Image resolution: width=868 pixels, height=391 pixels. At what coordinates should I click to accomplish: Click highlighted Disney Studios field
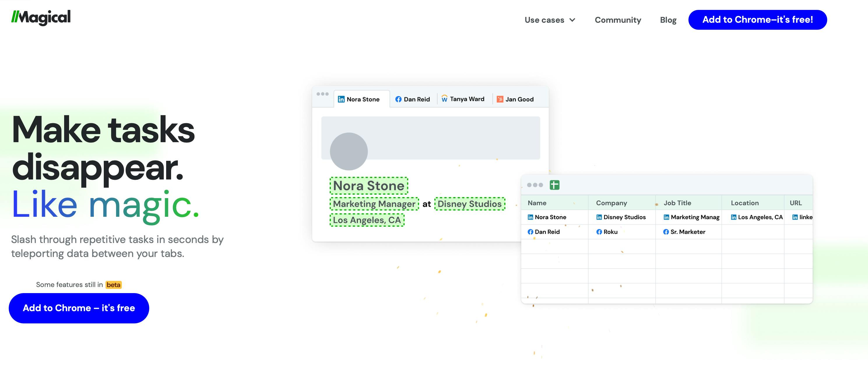coord(469,204)
